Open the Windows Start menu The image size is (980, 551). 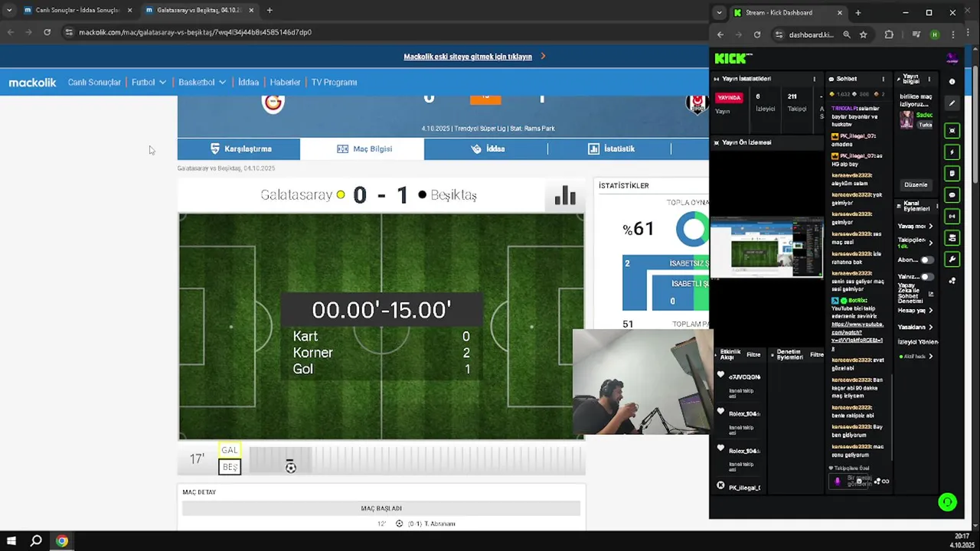[11, 541]
